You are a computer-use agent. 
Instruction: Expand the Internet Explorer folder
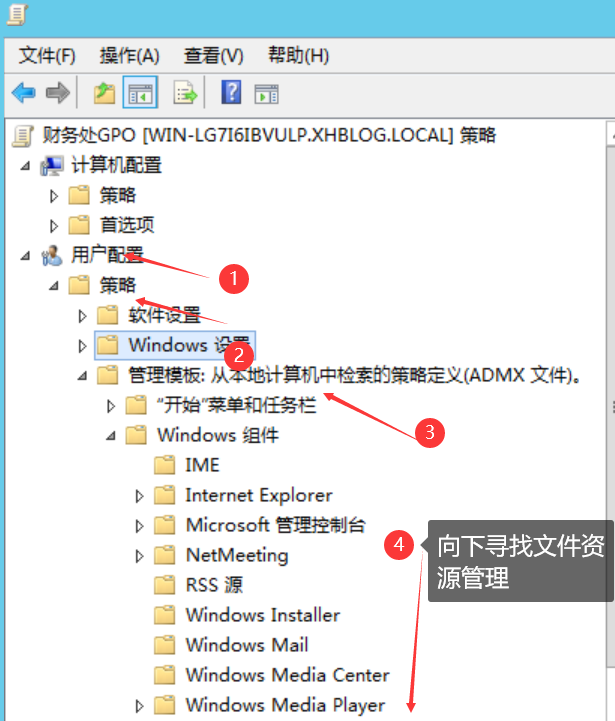click(139, 496)
